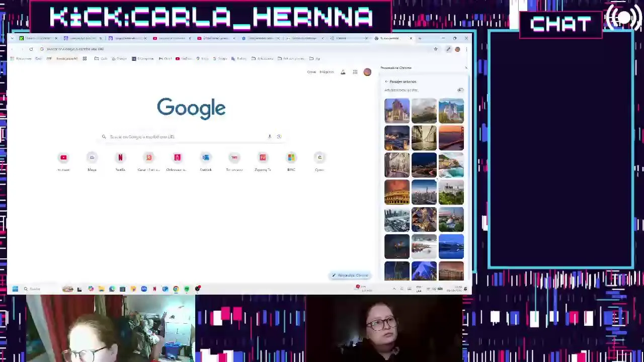The height and width of the screenshot is (362, 644).
Task: Select the blue mountain lake thumbnail
Action: 451,247
